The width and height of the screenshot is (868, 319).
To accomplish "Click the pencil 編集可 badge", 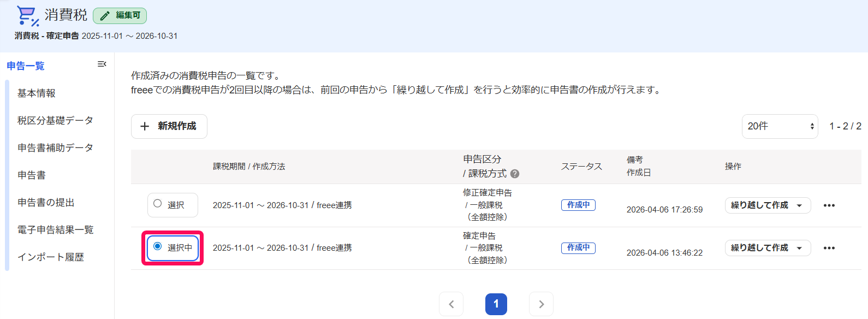I will click(120, 16).
